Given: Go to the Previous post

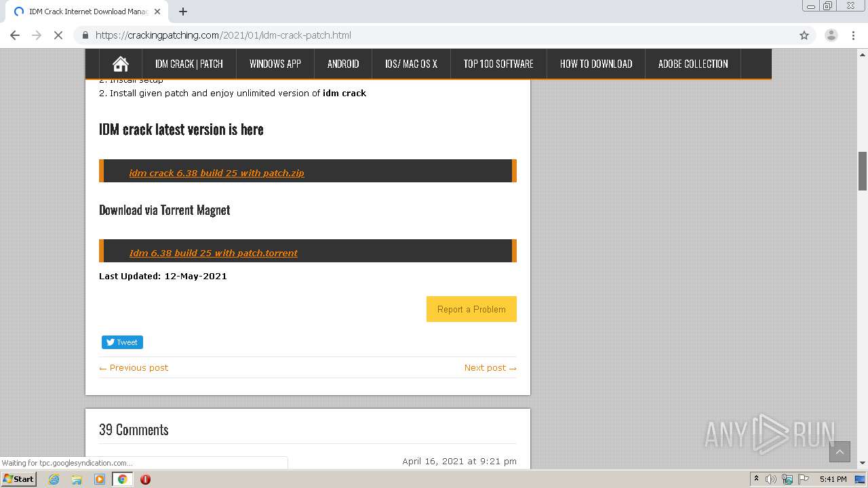Looking at the screenshot, I should tap(134, 367).
